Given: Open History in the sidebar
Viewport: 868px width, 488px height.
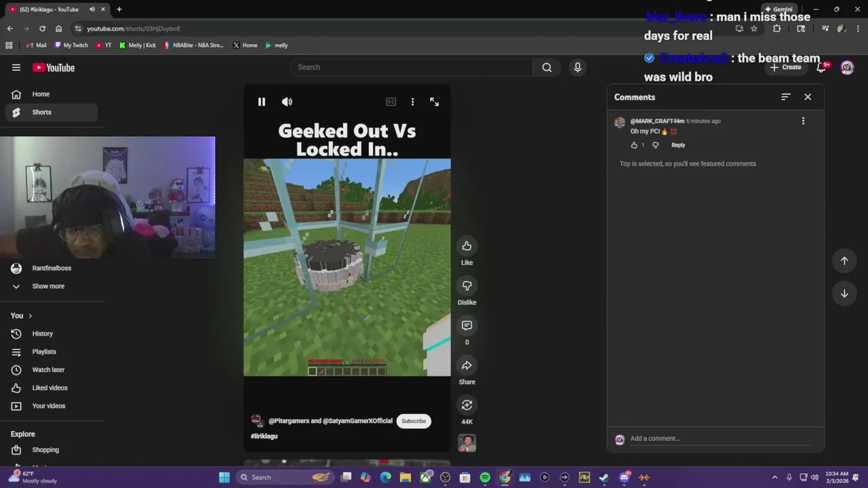Looking at the screenshot, I should [52, 333].
